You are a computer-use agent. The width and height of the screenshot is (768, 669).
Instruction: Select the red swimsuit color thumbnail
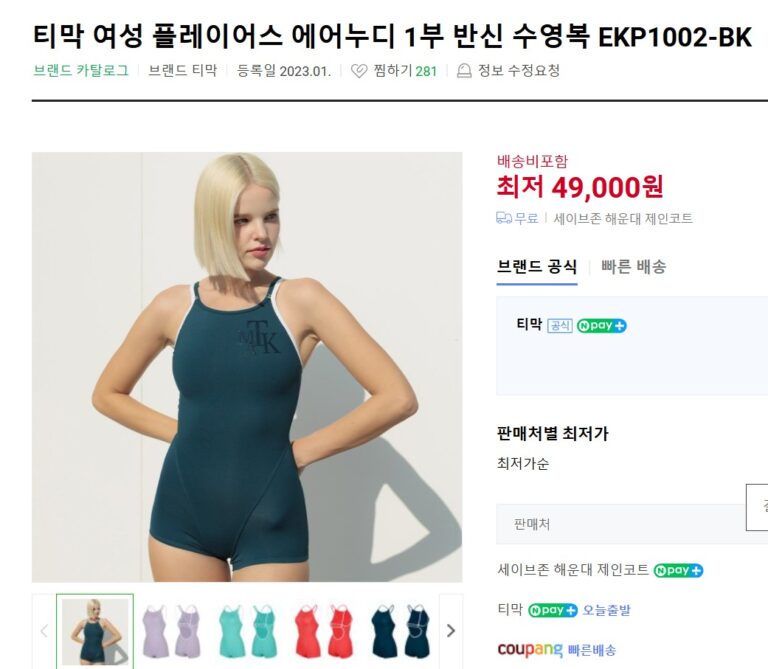click(324, 631)
